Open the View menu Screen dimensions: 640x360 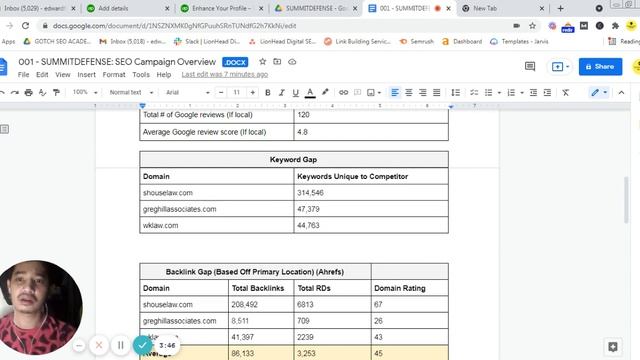pos(62,75)
